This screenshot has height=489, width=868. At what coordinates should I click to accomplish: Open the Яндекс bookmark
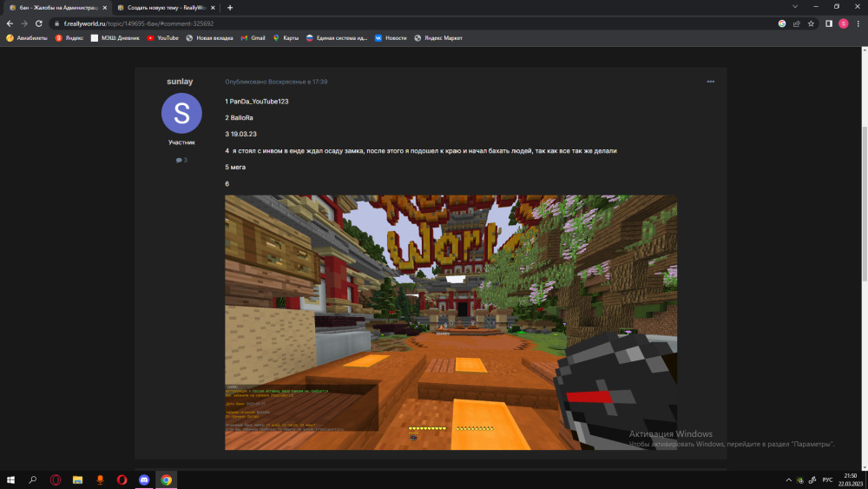(69, 38)
